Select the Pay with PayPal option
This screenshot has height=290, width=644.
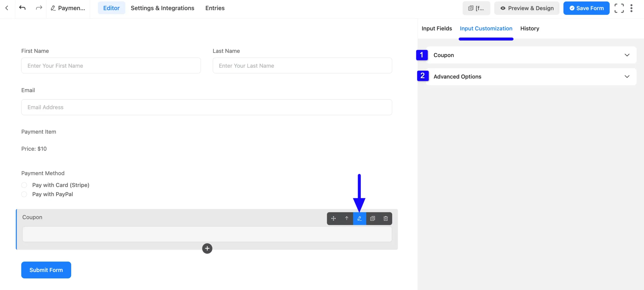(x=24, y=194)
